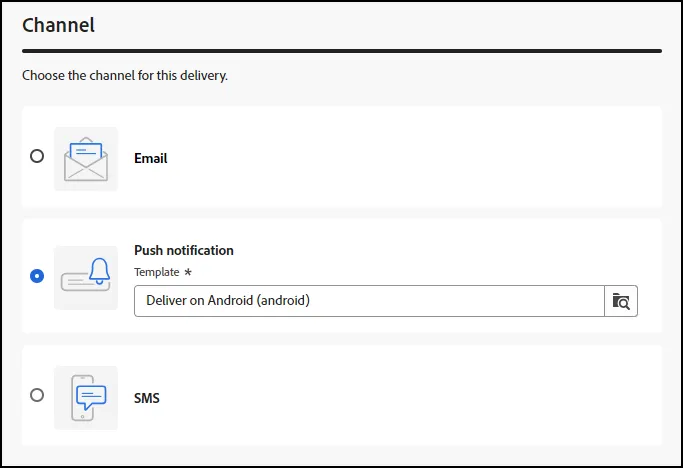Select the SMS channel radio button
The image size is (683, 468).
pyautogui.click(x=37, y=395)
